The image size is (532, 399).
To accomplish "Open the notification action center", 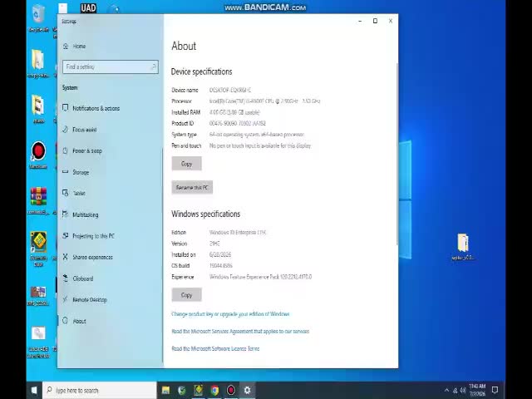I will point(495,390).
